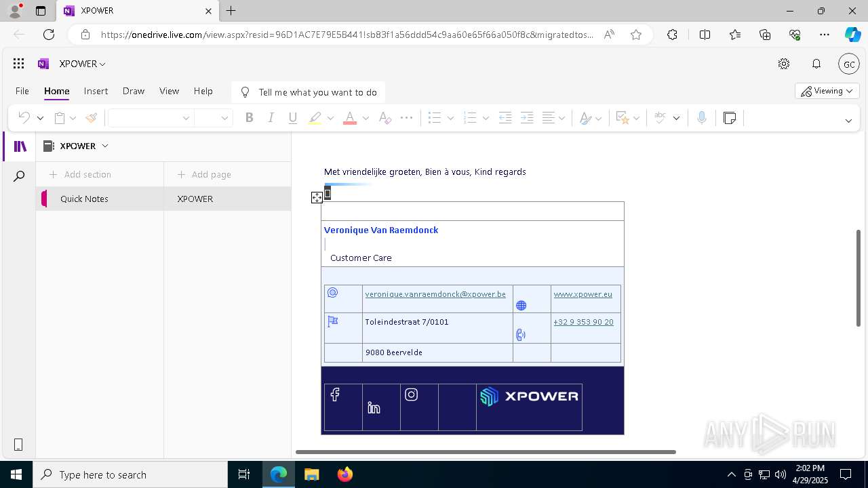This screenshot has height=488, width=868.
Task: Open paragraph alignment options
Action: [553, 118]
